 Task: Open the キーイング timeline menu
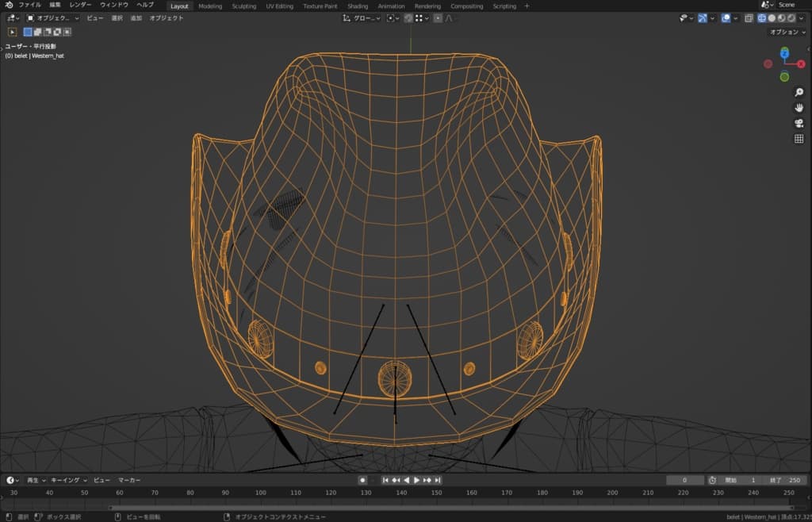68,480
